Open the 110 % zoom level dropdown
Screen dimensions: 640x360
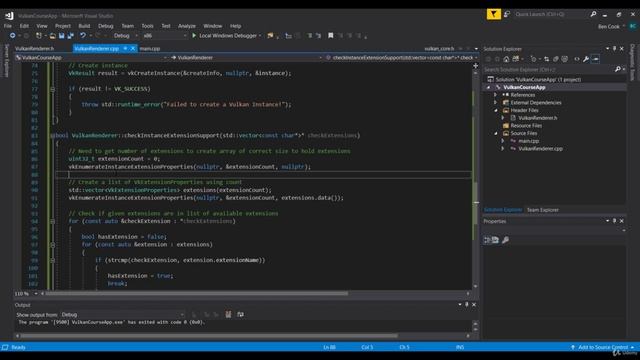(36, 293)
